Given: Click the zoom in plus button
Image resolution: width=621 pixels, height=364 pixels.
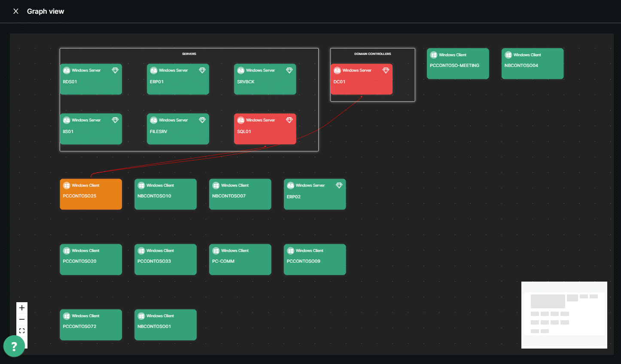Looking at the screenshot, I should [22, 308].
